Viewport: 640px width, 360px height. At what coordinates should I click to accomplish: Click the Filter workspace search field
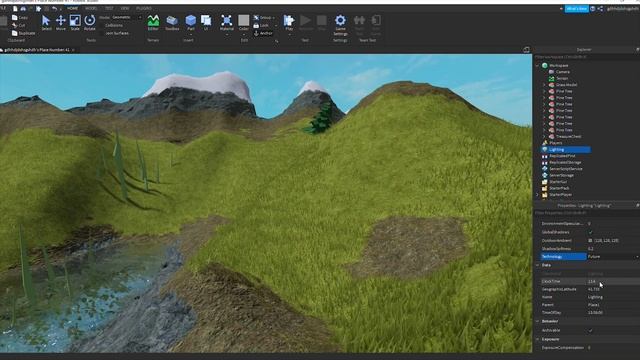(586, 57)
